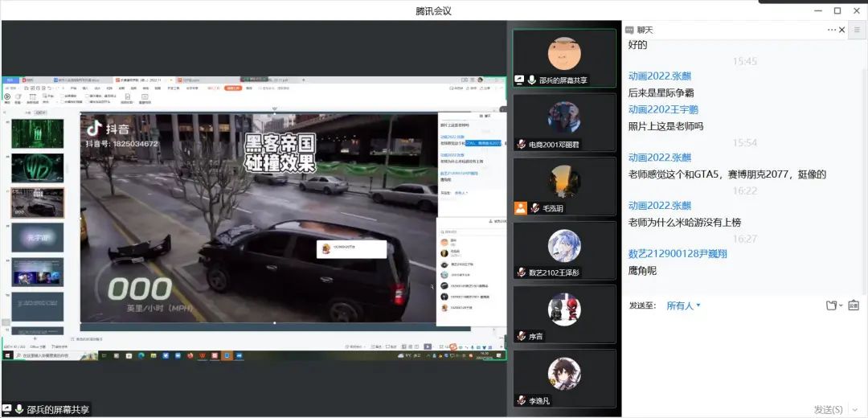Select 数艺2102王泽彤 participant tile
The height and width of the screenshot is (418, 868).
tap(564, 251)
